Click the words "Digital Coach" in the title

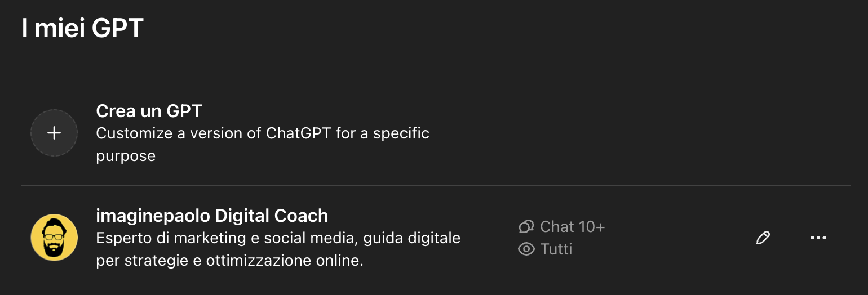pos(272,216)
